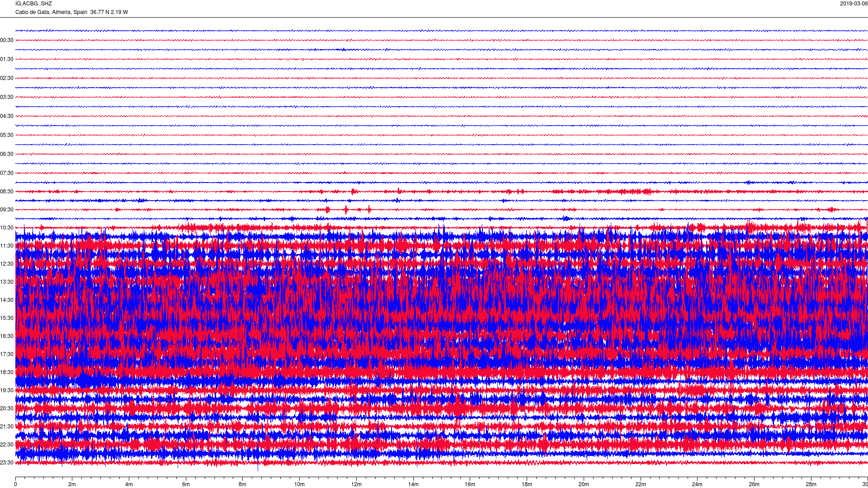Click the station code IG.ACBG..SHZ

pyautogui.click(x=33, y=4)
